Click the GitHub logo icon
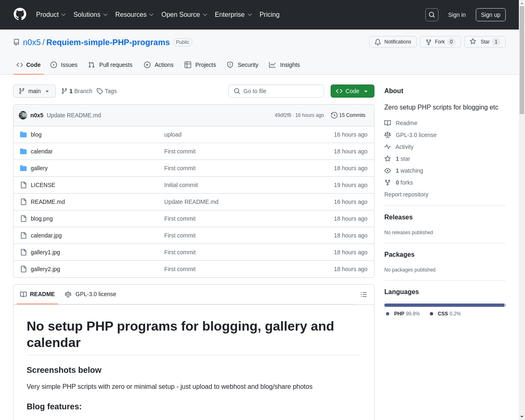 [20, 14]
